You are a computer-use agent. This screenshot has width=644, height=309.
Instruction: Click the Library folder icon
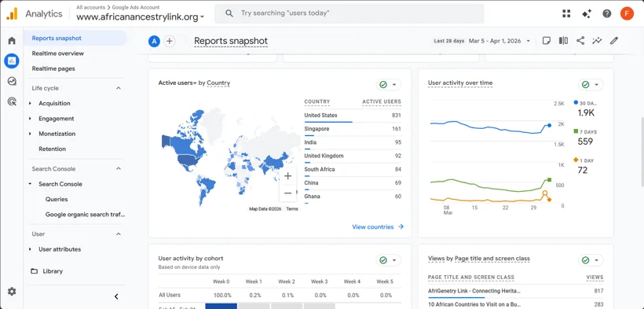click(35, 271)
